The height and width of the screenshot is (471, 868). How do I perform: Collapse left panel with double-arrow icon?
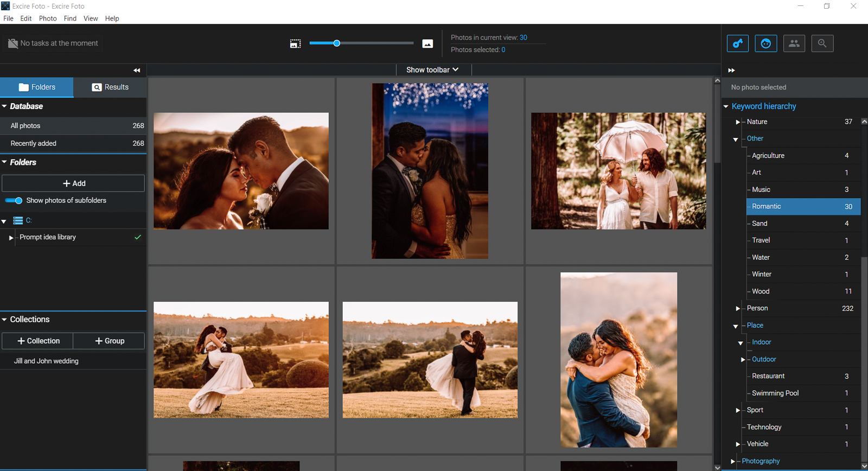137,71
